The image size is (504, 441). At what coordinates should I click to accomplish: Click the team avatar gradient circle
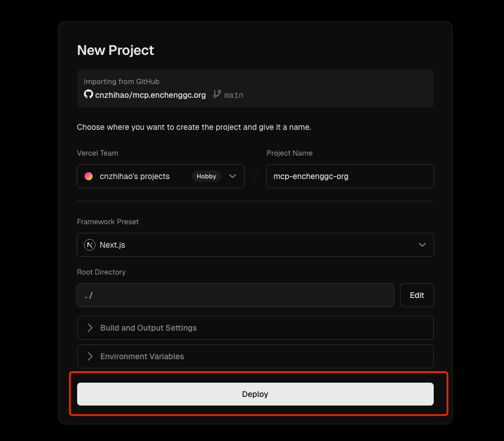point(89,176)
